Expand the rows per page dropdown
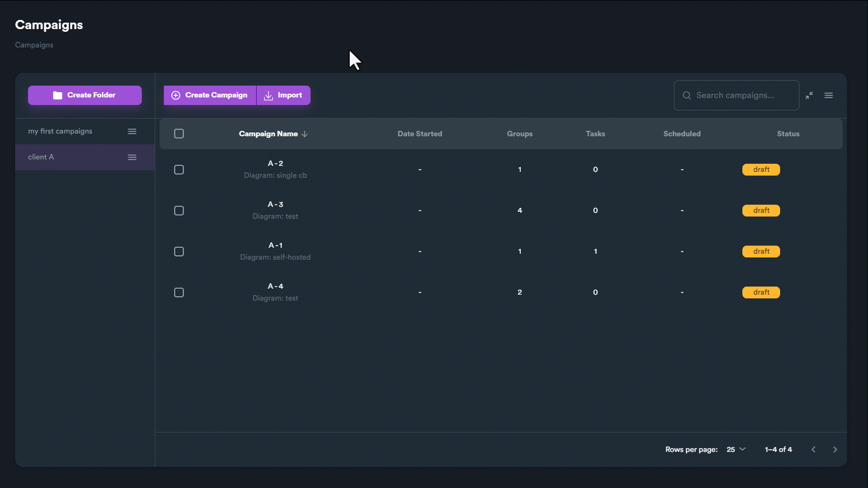This screenshot has width=868, height=488. pyautogui.click(x=736, y=450)
